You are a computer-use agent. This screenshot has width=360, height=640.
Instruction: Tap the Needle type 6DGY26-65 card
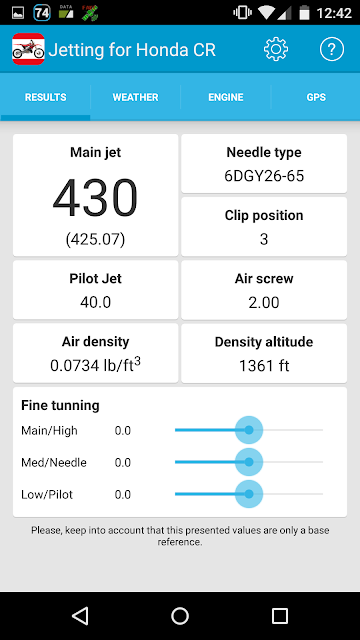click(264, 164)
